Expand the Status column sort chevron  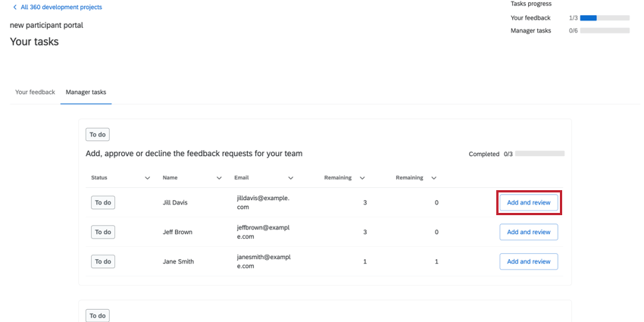[x=147, y=178]
